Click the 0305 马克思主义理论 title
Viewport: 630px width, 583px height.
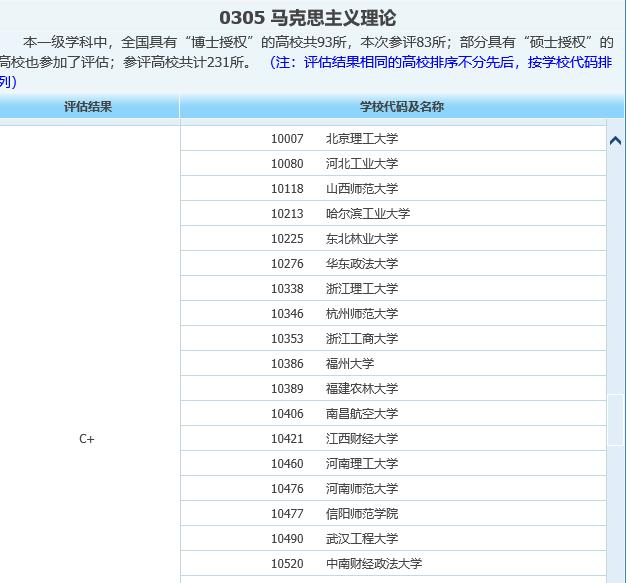coord(308,18)
